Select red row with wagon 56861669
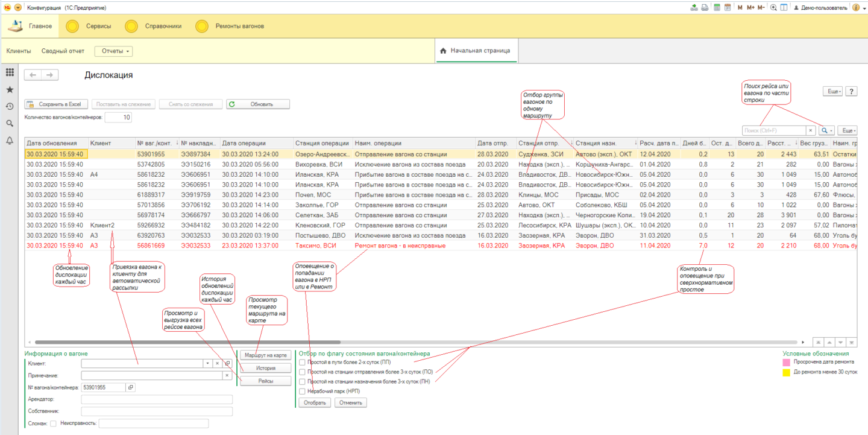Screen dimensions: 868x435 (441, 246)
